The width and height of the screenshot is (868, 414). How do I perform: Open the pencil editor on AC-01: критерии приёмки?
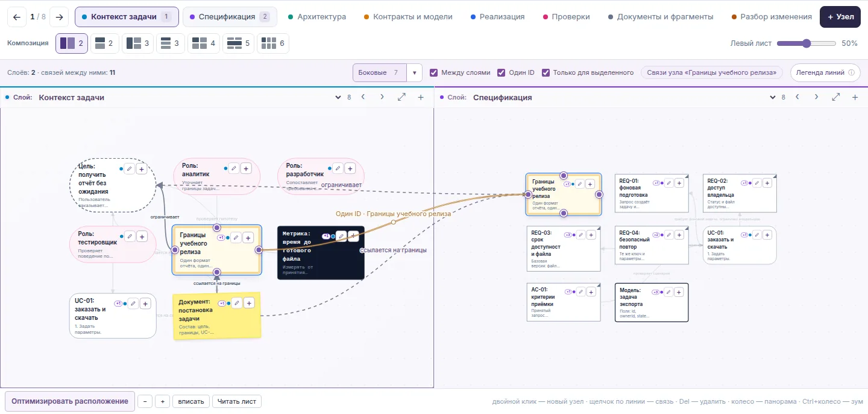(580, 292)
